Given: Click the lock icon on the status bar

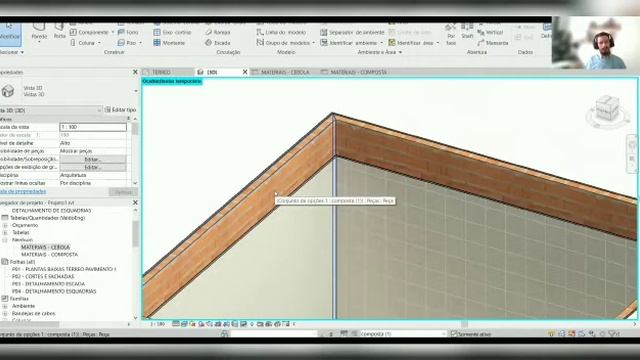Looking at the screenshot, I should (x=224, y=334).
